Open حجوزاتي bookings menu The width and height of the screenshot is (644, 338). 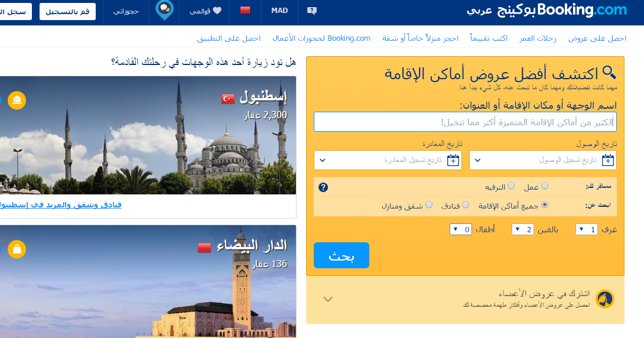[x=126, y=11]
